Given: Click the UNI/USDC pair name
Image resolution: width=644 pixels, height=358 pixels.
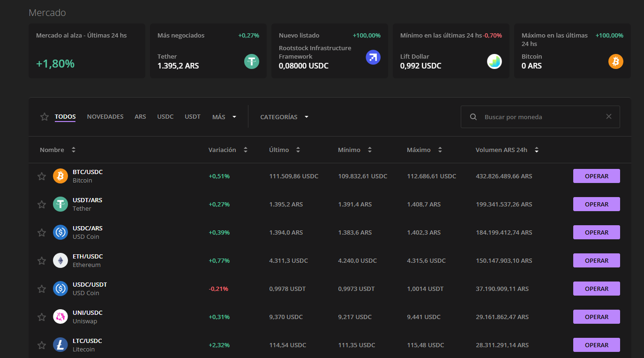Looking at the screenshot, I should 88,313.
